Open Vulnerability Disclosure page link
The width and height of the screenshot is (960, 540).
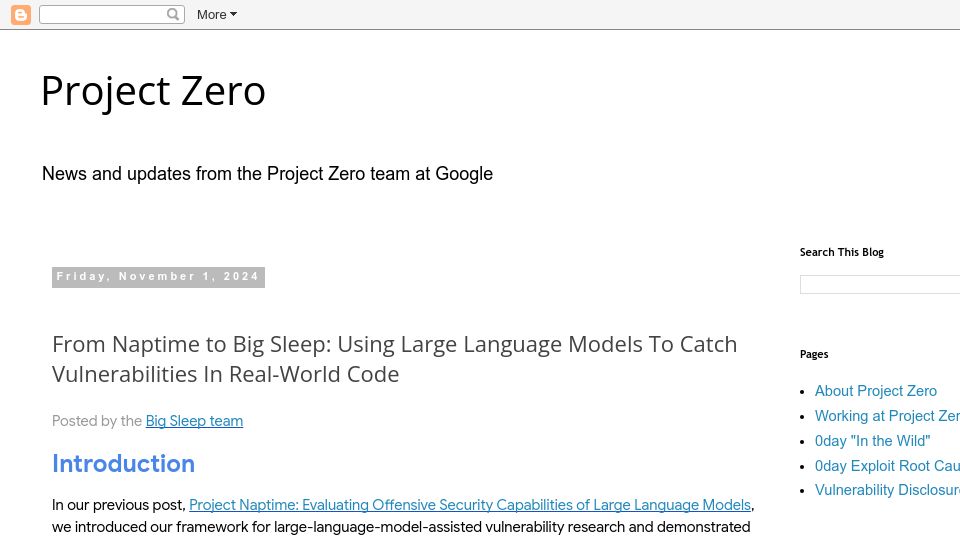(887, 490)
